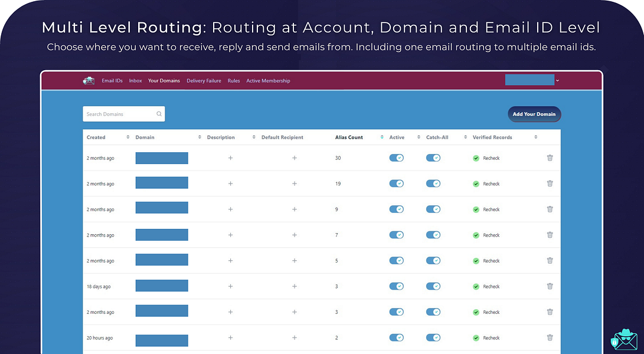Image resolution: width=644 pixels, height=354 pixels.
Task: Open the Rules page
Action: coord(234,81)
